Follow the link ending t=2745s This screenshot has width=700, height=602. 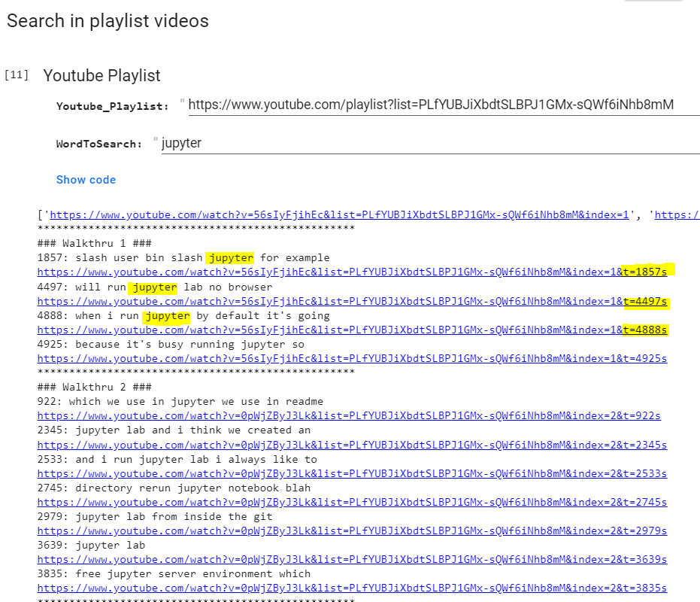352,502
